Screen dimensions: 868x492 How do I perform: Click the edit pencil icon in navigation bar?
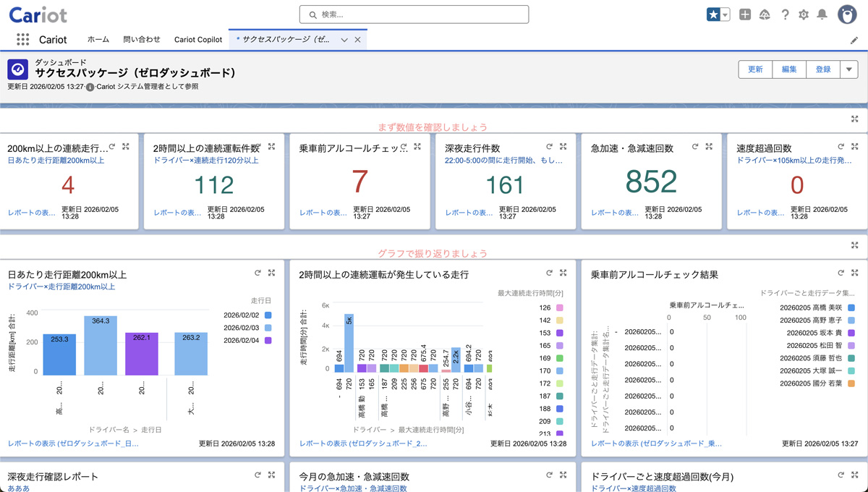(854, 41)
